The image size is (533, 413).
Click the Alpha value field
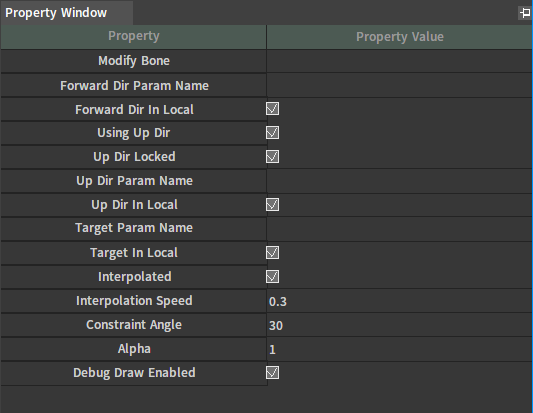click(400, 349)
